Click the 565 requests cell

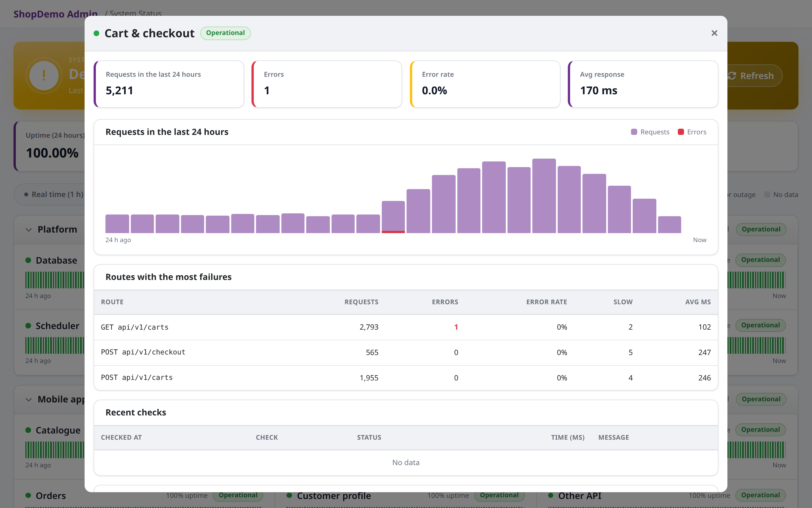point(372,352)
